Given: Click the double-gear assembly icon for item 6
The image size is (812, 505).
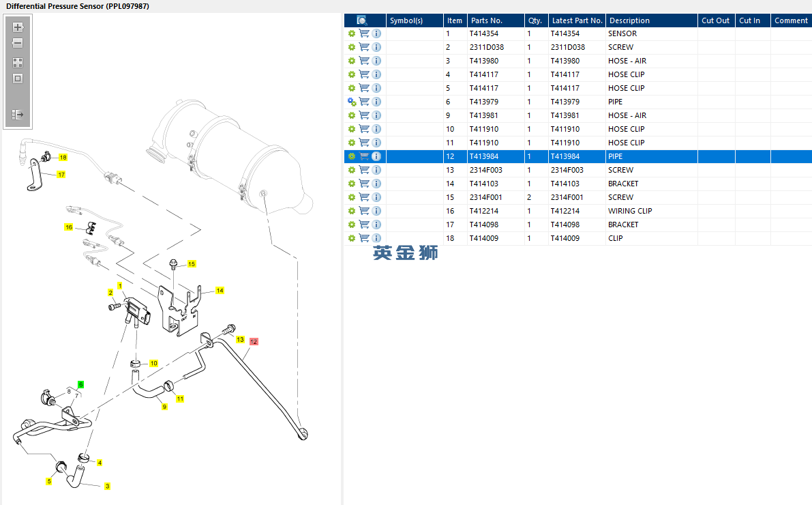Looking at the screenshot, I should point(352,102).
